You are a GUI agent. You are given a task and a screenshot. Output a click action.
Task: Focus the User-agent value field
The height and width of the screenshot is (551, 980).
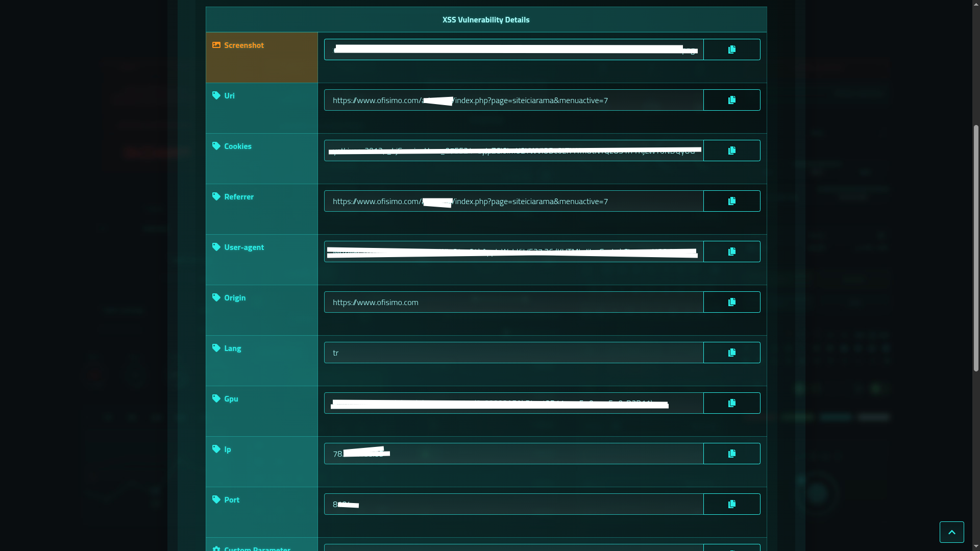coord(513,252)
